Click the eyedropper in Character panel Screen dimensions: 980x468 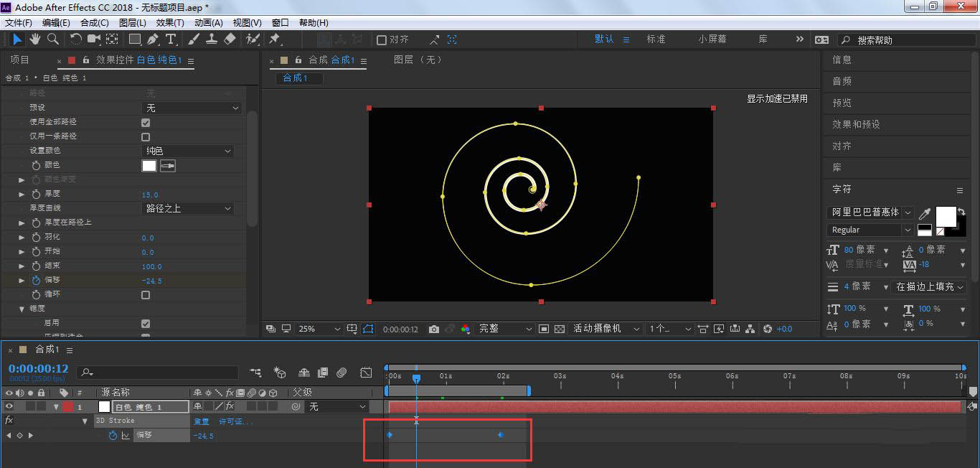tap(925, 213)
